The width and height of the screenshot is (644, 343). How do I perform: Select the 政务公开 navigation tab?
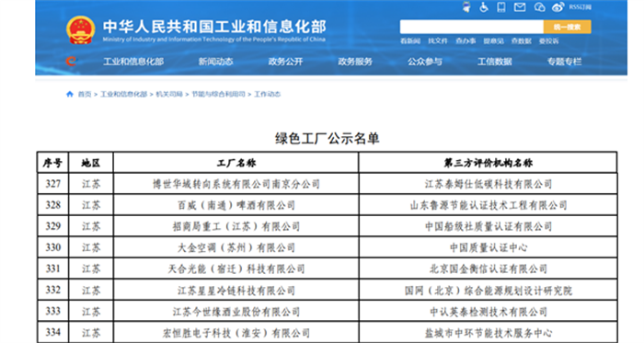[285, 62]
